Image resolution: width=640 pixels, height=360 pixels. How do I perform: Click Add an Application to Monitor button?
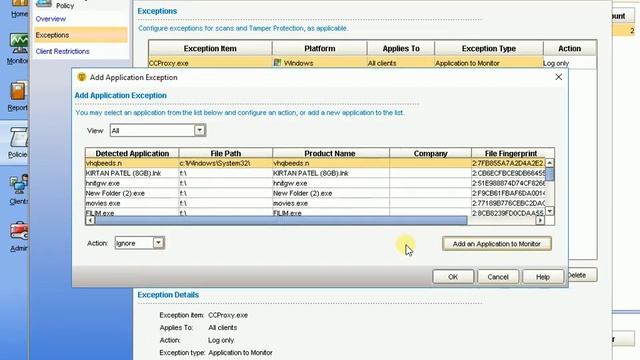(497, 244)
